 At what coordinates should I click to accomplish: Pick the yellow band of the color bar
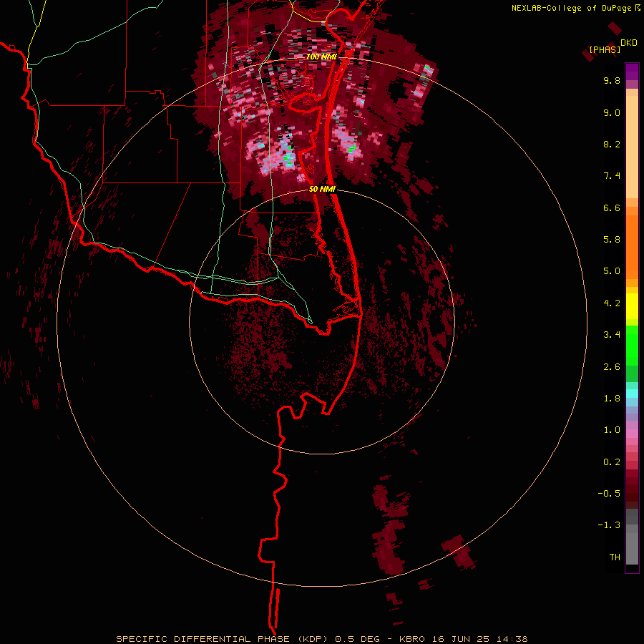tap(632, 306)
